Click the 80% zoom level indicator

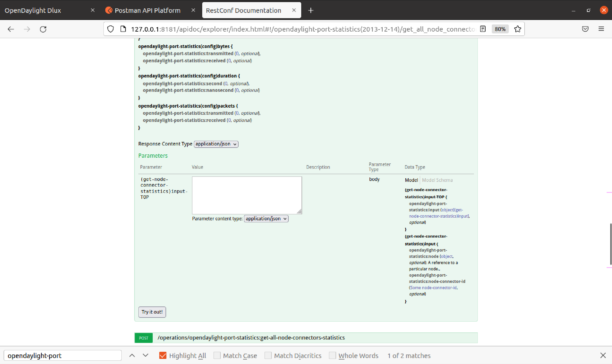[x=500, y=29]
